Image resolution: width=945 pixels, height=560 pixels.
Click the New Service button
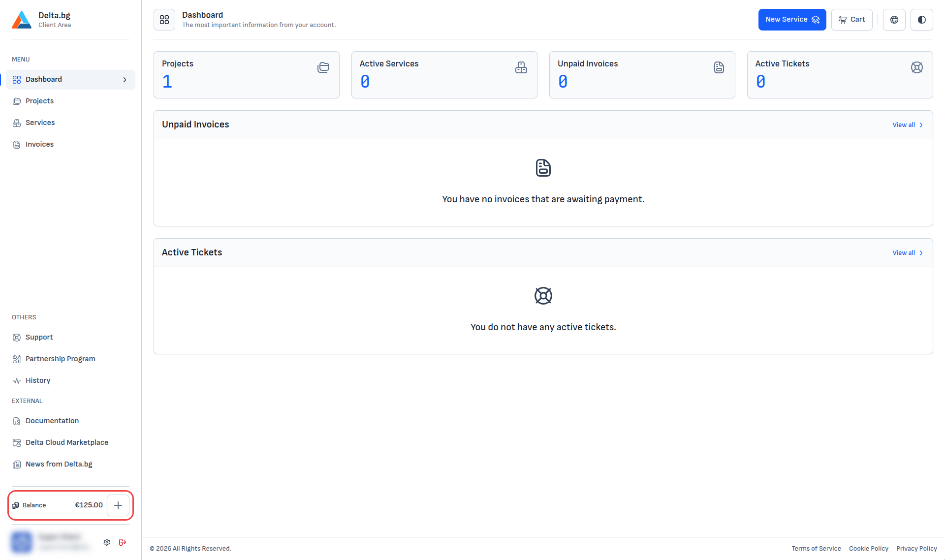792,20
